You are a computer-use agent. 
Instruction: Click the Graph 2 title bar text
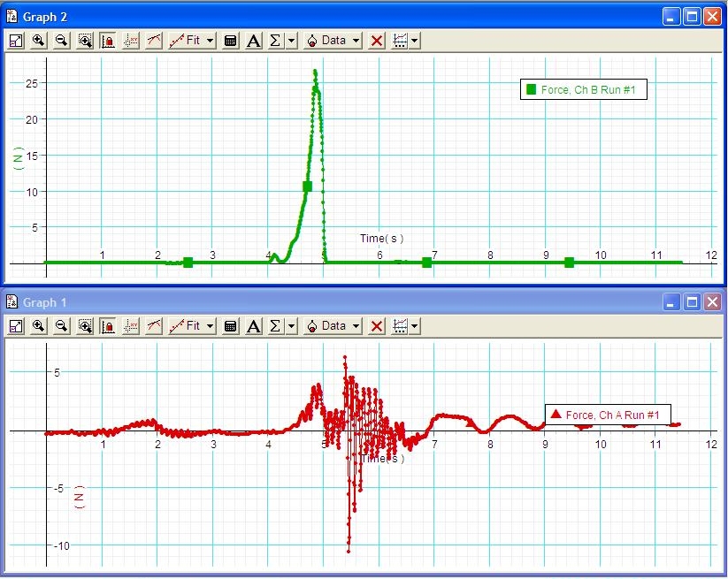click(45, 17)
